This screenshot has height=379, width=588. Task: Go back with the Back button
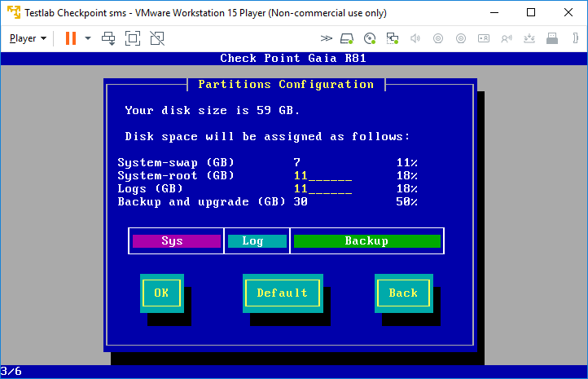(x=403, y=293)
